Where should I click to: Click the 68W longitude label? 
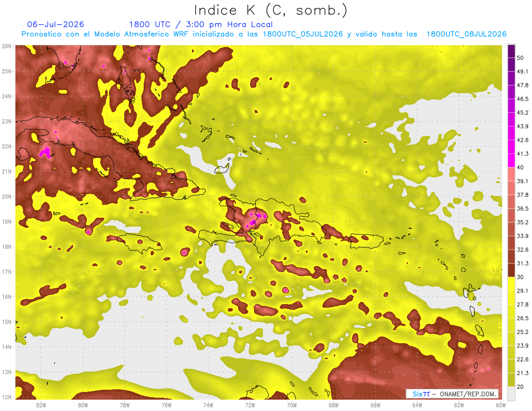tap(334, 405)
